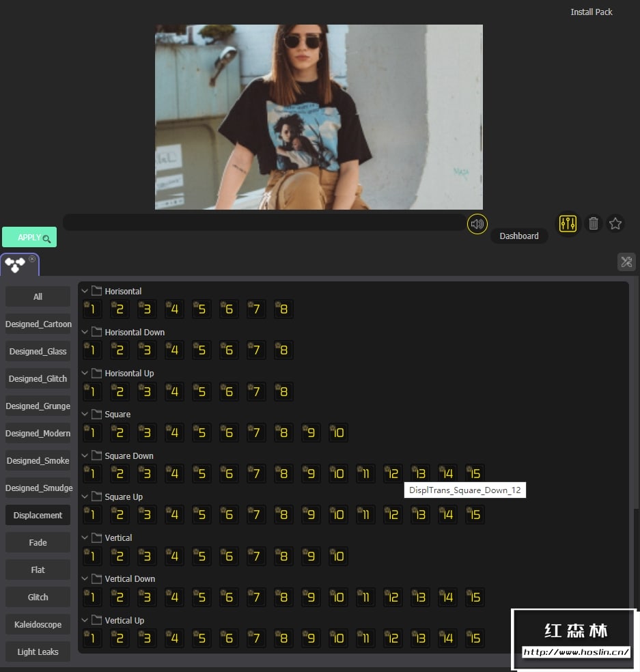
Task: Click the green APPLY button
Action: 29,237
